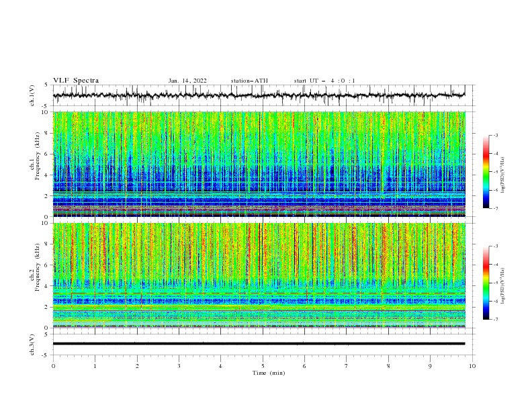Click the ch.2 spectrogram panel

pyautogui.click(x=259, y=275)
